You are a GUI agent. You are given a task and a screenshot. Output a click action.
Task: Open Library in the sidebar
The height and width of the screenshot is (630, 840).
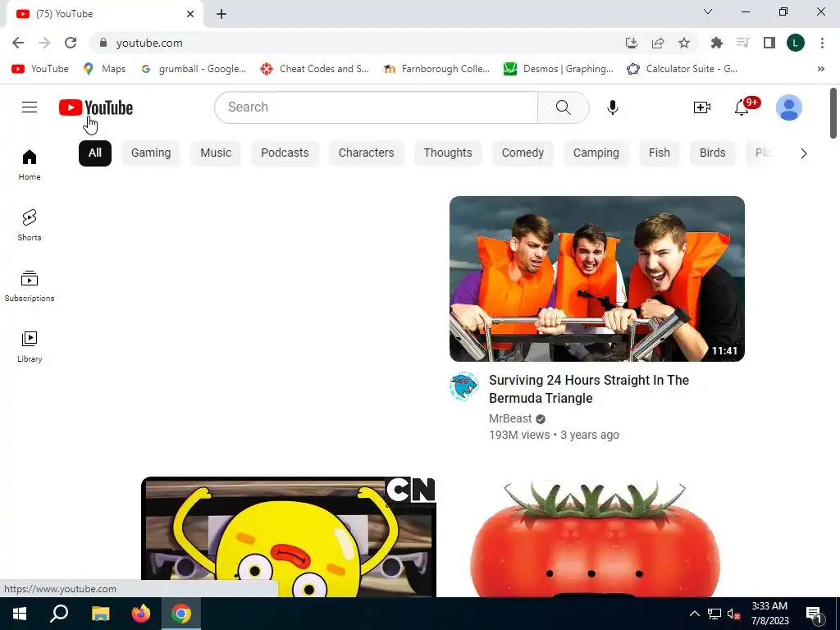point(30,347)
